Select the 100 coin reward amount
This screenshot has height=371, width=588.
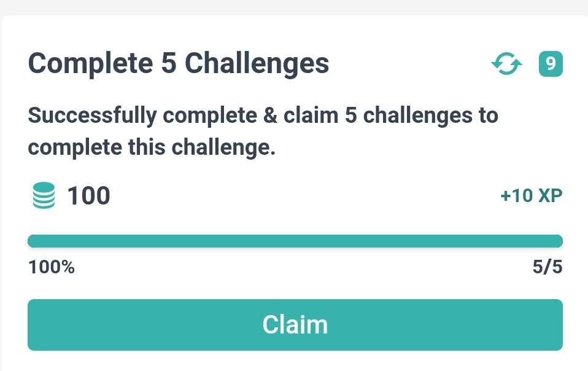coord(88,195)
